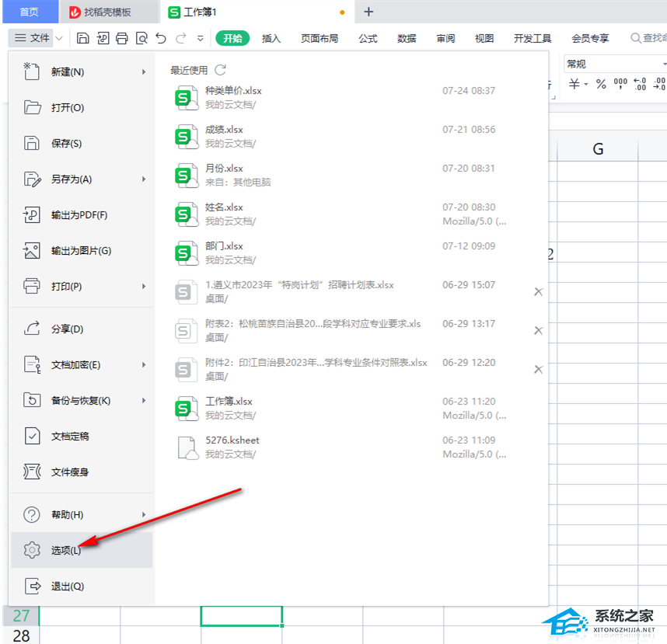Refresh the recently used file list
Viewport: 667px width, 644px height.
220,70
